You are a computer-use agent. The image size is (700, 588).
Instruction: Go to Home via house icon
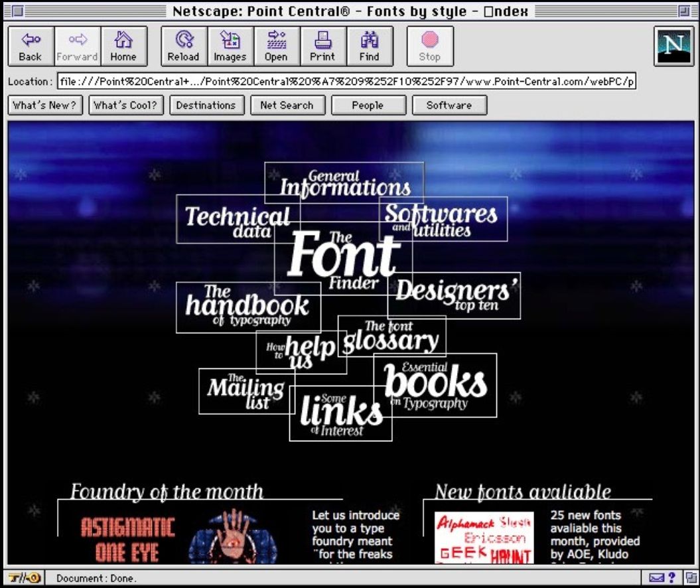(x=123, y=46)
